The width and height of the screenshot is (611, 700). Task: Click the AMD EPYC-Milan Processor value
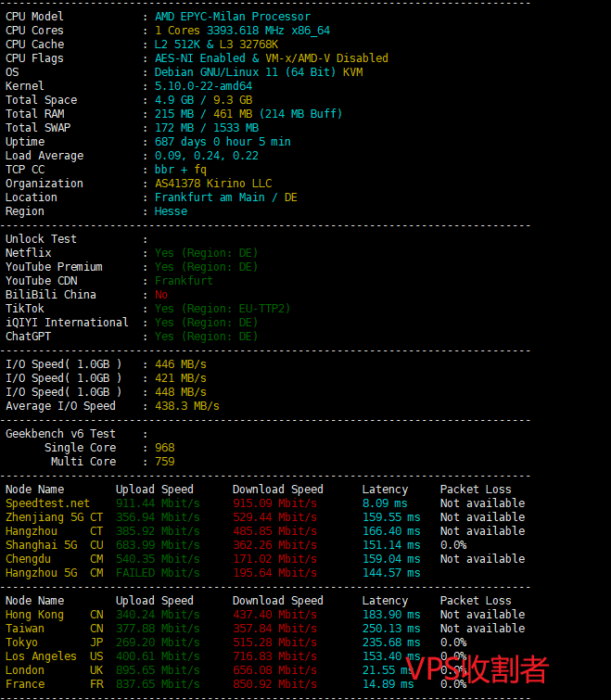232,17
